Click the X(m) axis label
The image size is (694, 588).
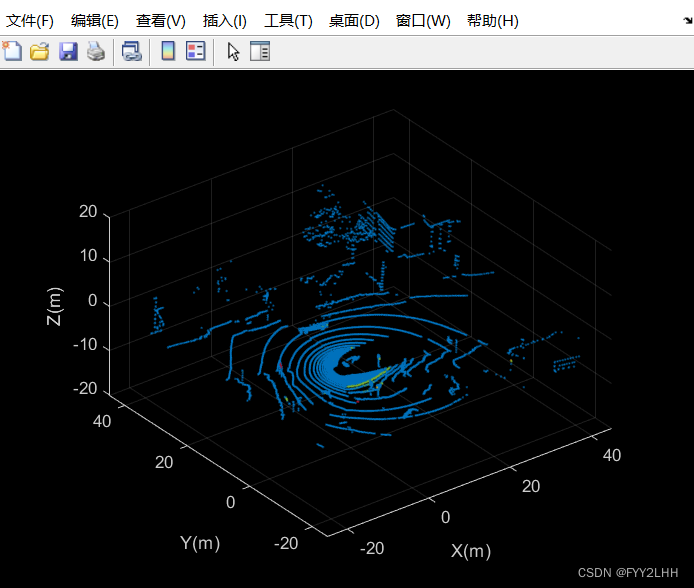coord(471,551)
